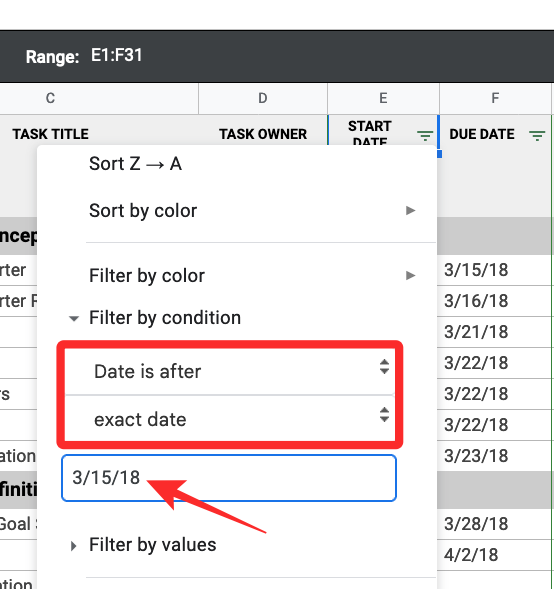
Task: Select the due date cell 3/28/18
Action: click(x=494, y=524)
